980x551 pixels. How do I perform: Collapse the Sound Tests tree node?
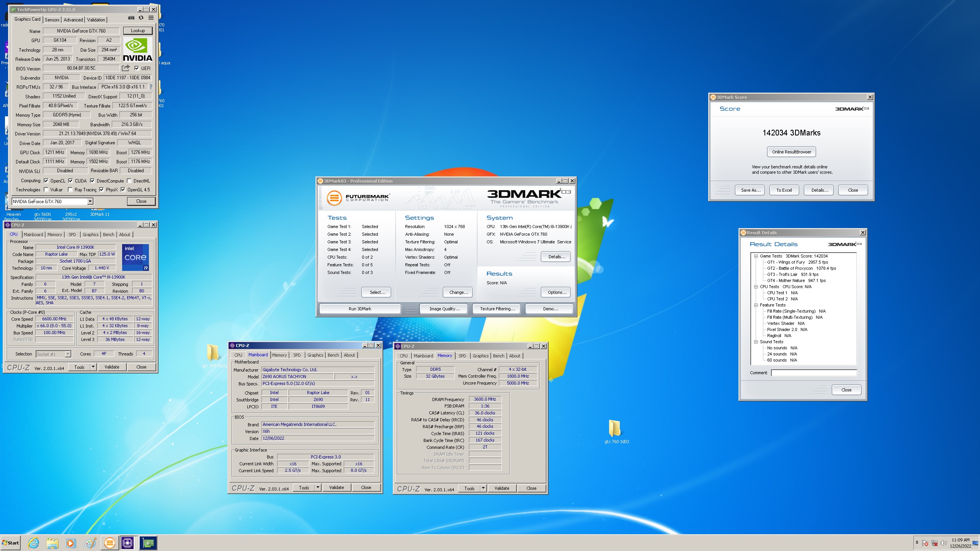(x=756, y=342)
